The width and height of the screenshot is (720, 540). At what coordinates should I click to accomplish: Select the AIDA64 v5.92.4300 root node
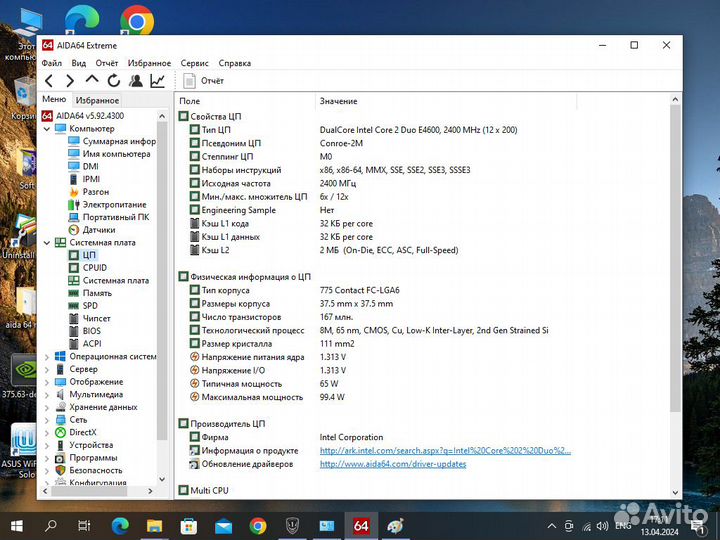pyautogui.click(x=90, y=116)
